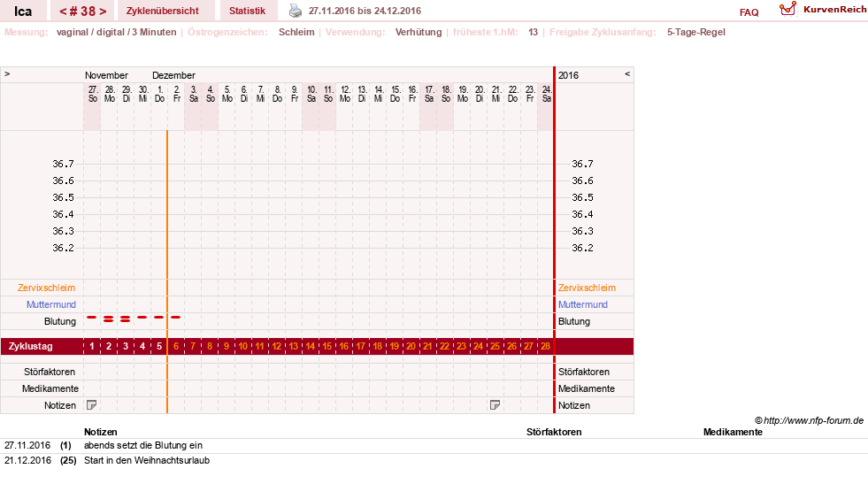
Task: Click the date column header 10. Sa
Action: coord(311,94)
